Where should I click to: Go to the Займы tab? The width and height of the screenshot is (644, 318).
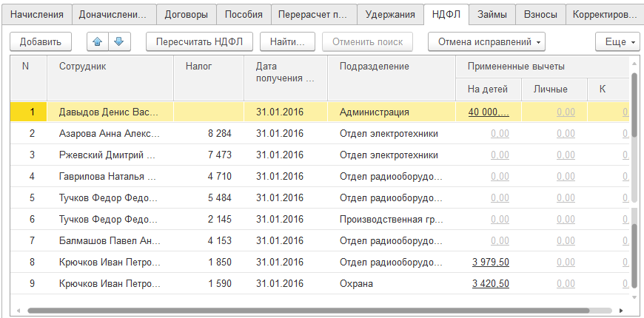pos(492,14)
